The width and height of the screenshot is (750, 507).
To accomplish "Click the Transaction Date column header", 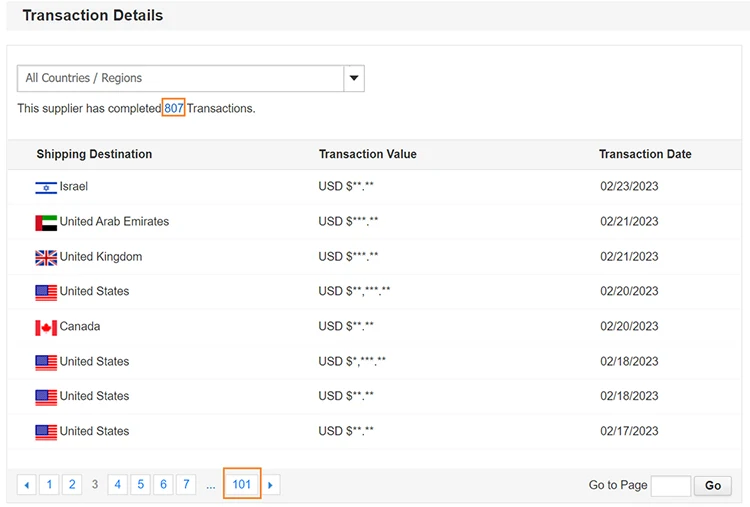I will point(645,154).
